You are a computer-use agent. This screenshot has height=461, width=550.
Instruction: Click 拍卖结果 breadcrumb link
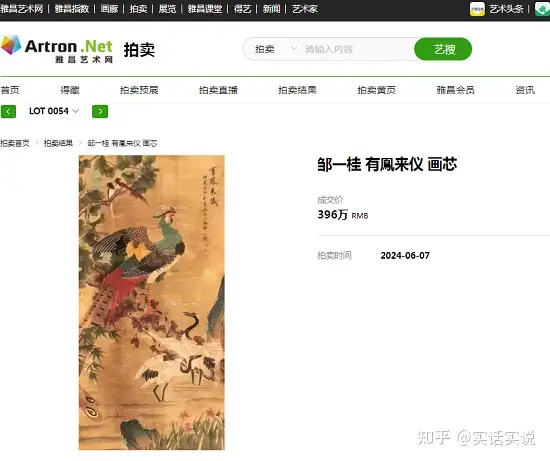58,143
